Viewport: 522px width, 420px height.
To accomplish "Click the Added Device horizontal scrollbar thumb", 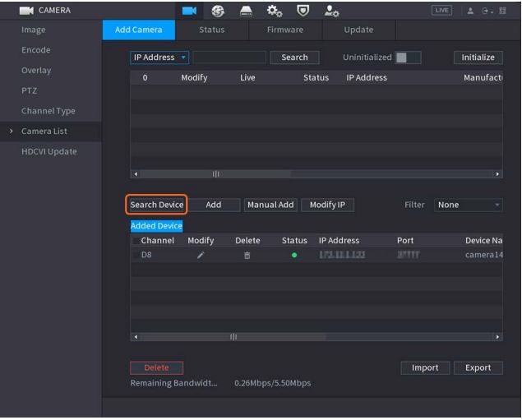I will click(x=233, y=337).
